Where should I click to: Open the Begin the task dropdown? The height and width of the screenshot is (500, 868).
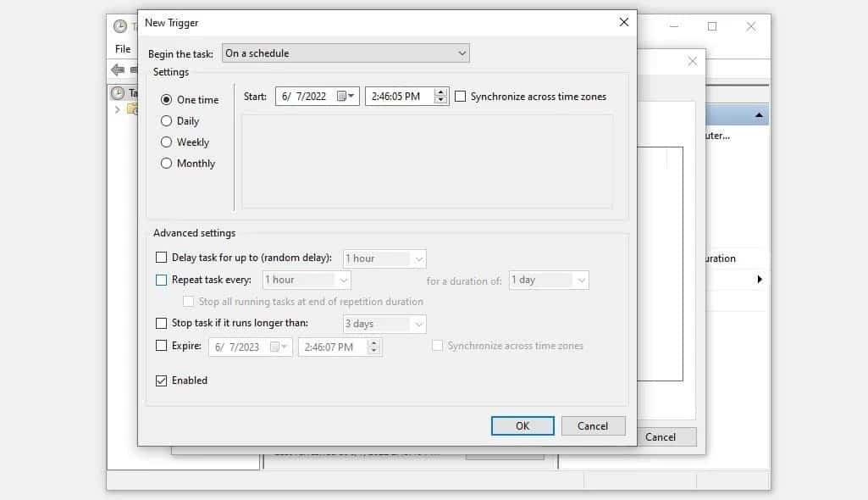coord(462,53)
